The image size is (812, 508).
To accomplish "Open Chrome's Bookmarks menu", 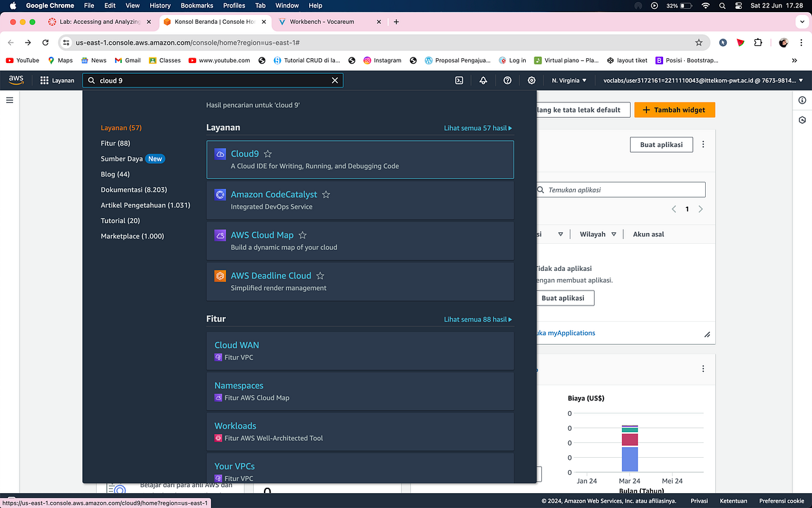I will pyautogui.click(x=196, y=5).
